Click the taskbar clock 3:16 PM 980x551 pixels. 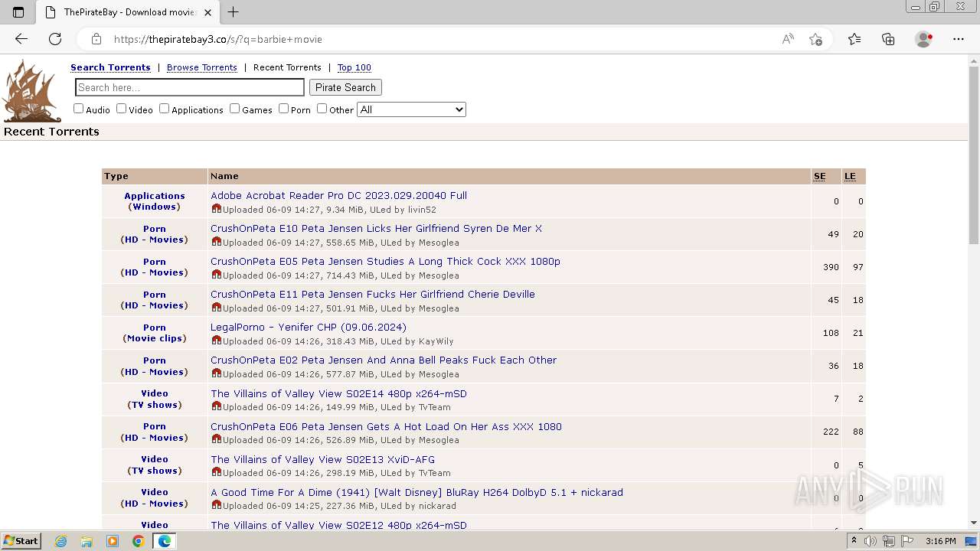[x=940, y=541]
